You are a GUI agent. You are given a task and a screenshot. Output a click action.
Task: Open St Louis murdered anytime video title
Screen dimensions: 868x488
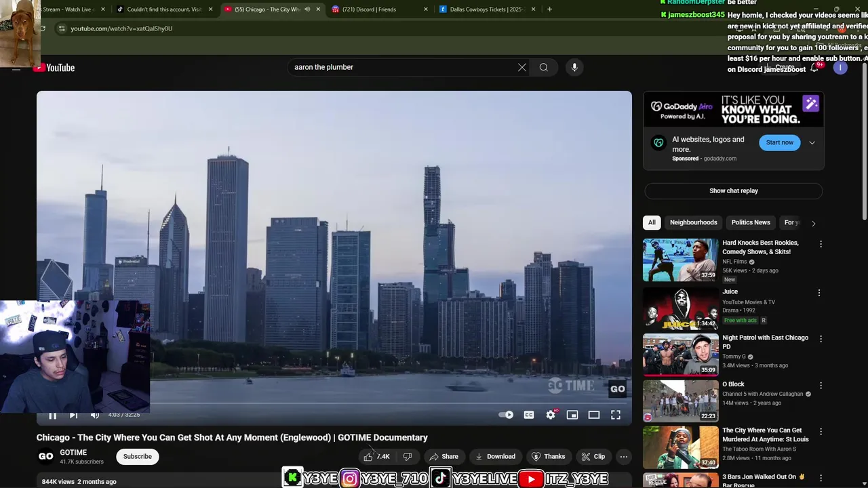[x=765, y=435]
